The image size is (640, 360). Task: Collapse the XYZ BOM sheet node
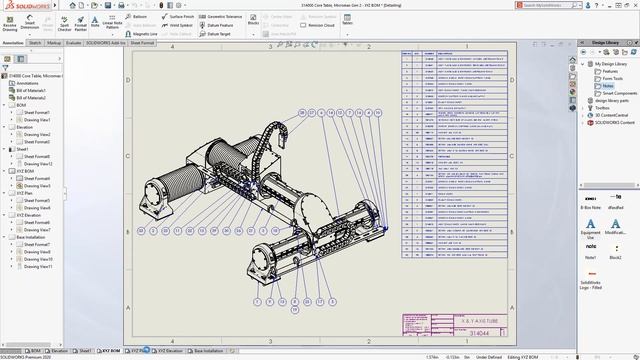[4, 171]
